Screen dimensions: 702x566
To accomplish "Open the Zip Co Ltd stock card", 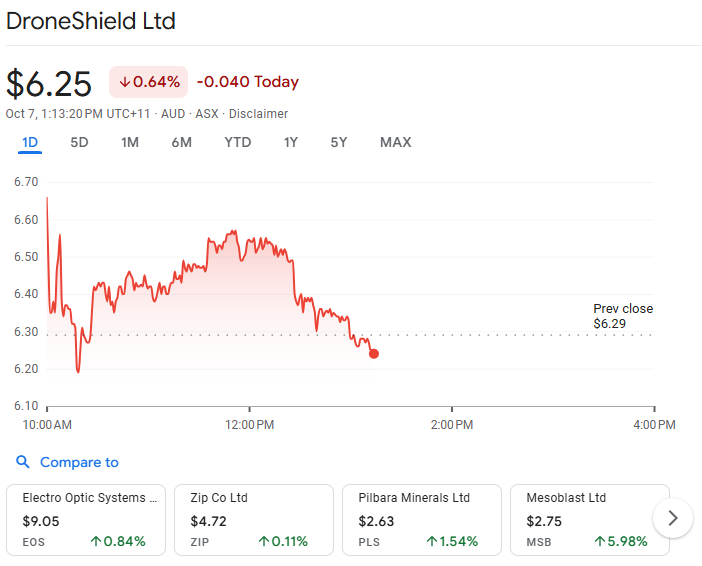I will click(x=252, y=519).
